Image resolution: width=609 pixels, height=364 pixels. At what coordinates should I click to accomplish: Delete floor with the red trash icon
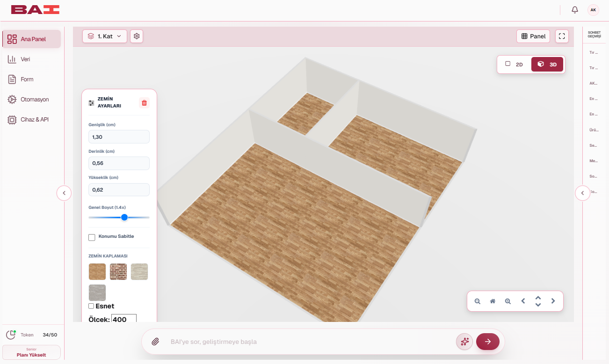pyautogui.click(x=144, y=103)
